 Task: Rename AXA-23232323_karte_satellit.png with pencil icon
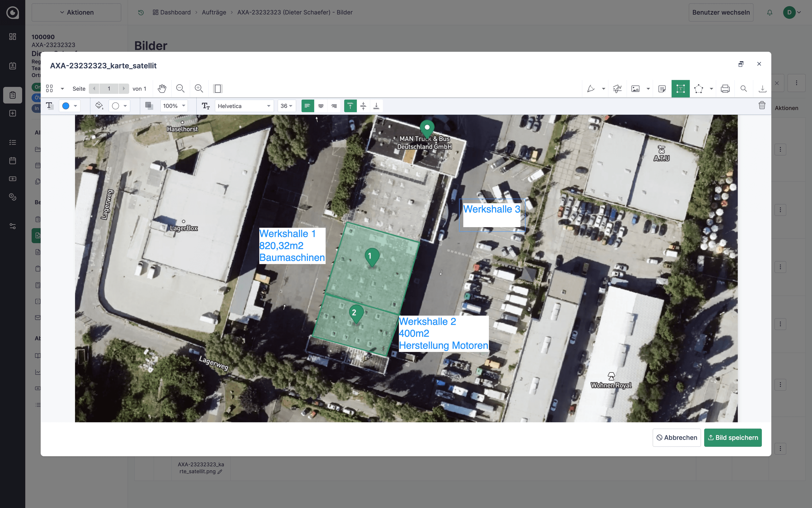(220, 472)
